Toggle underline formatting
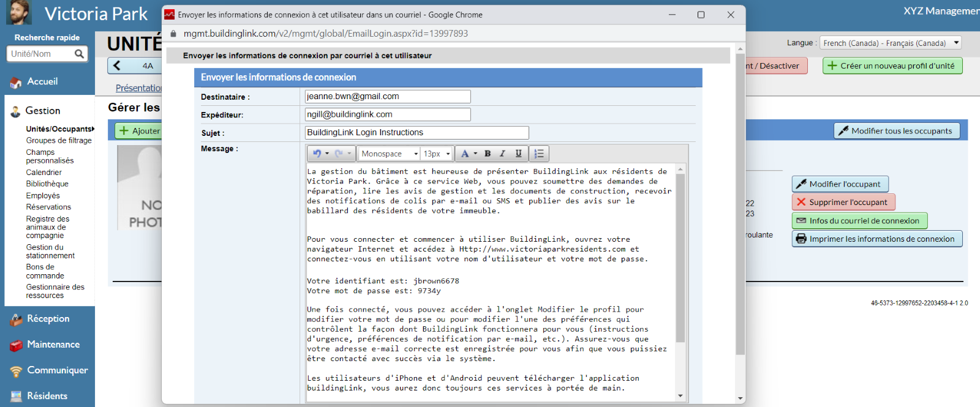Viewport: 980px width, 407px height. pos(519,154)
